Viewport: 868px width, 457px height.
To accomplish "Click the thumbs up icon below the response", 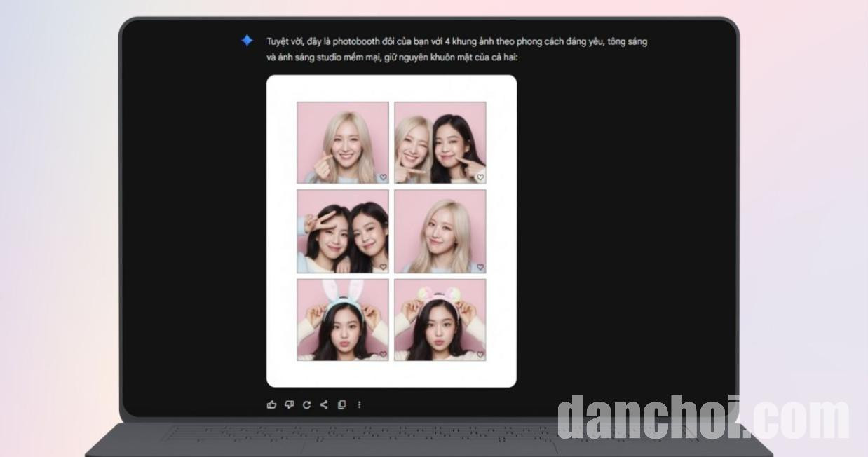I will (271, 404).
